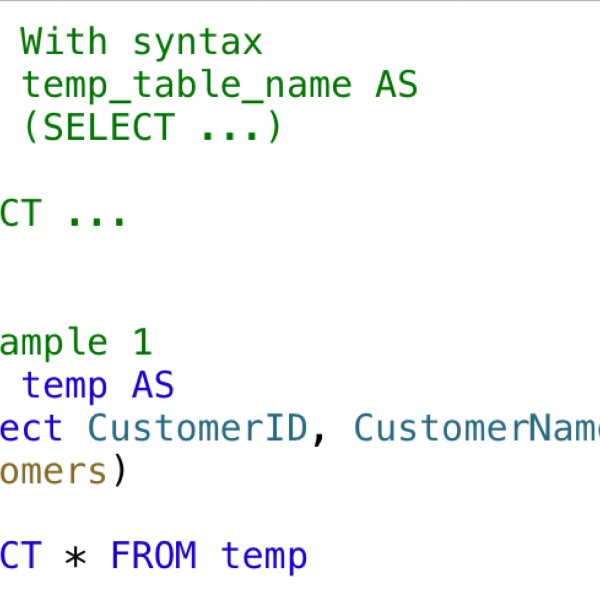Click green 'AS' after temp_table_name
600x600 pixels.
[396, 84]
